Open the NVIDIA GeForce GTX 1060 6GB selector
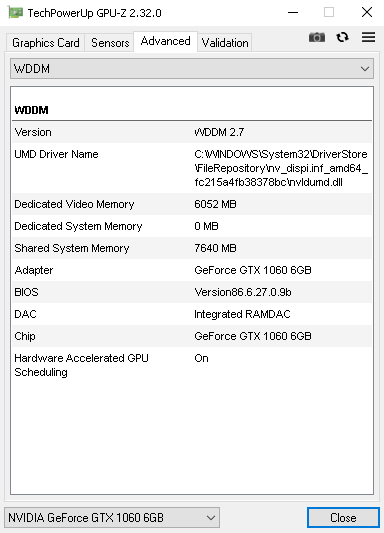Screen dimensions: 384x533 click(x=112, y=518)
